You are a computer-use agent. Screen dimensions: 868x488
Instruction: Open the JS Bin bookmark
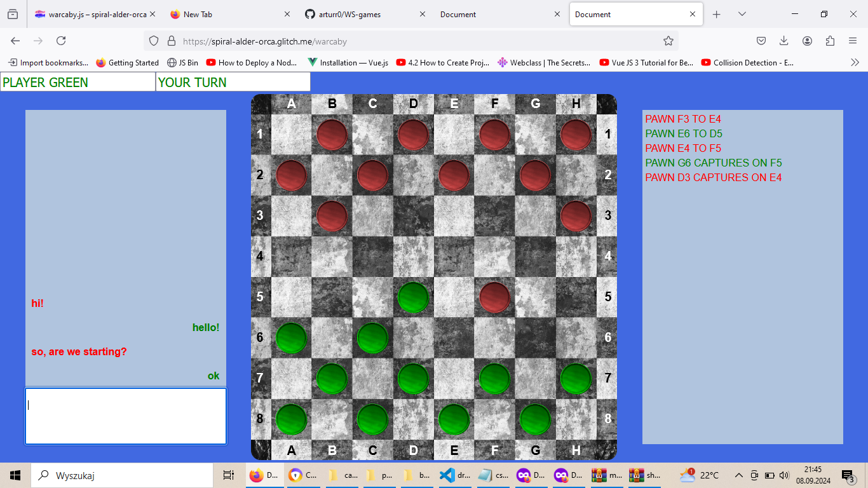(x=182, y=62)
